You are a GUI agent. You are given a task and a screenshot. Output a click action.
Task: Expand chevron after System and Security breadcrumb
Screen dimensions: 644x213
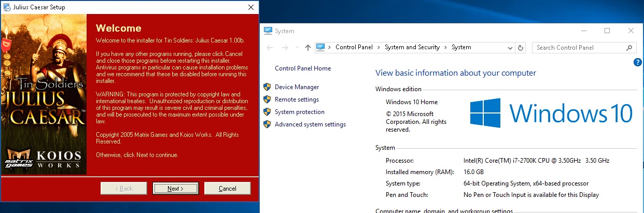(x=446, y=47)
